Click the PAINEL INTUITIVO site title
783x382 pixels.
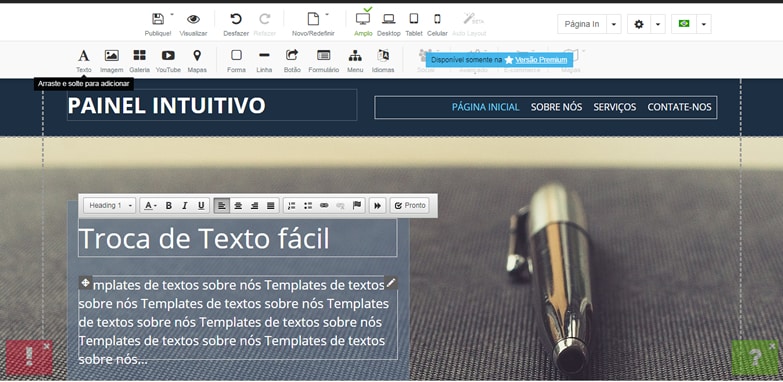point(167,106)
